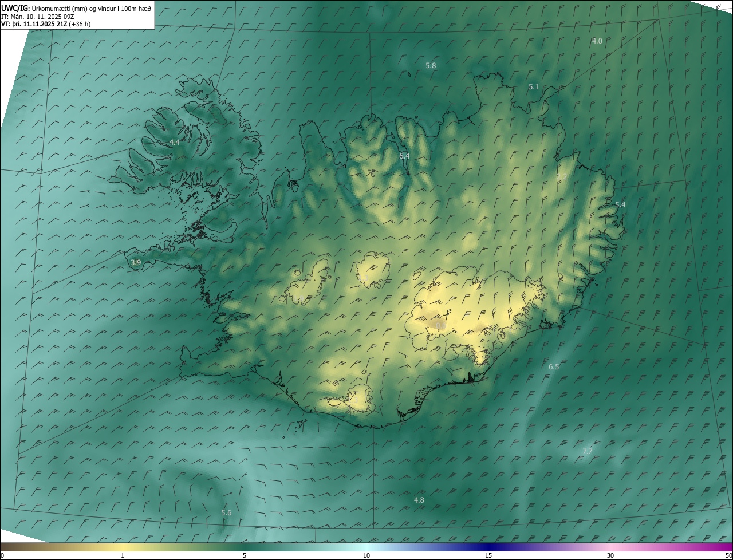Click the title line 'UWC/IG: Úrkomumætti (mm) og vindur'

click(x=76, y=8)
